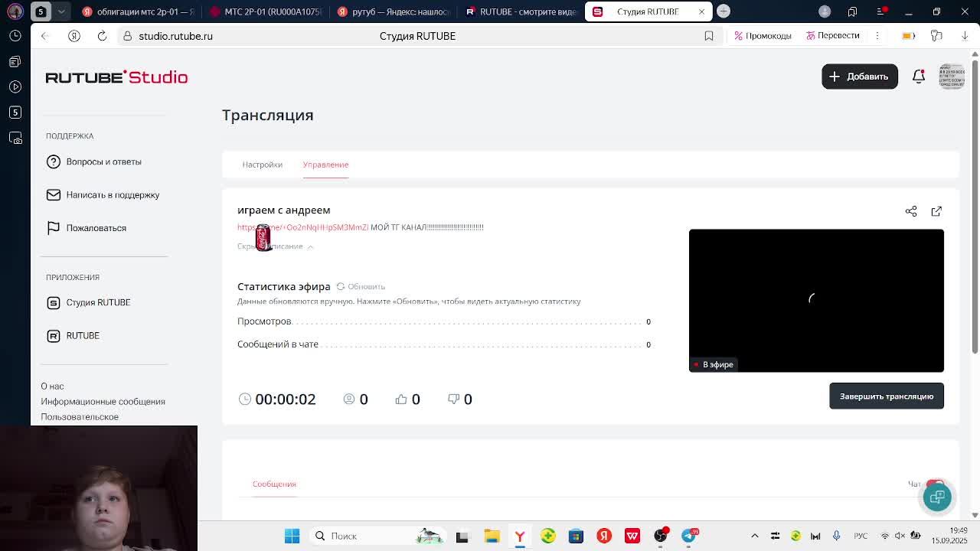Go back with browser back arrow

(44, 36)
